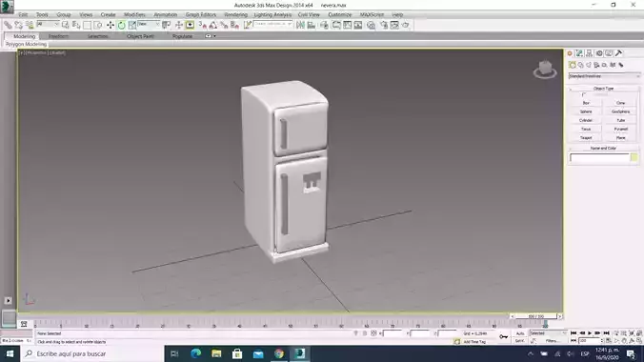
Task: Click the Align tool icon
Action: click(x=312, y=25)
